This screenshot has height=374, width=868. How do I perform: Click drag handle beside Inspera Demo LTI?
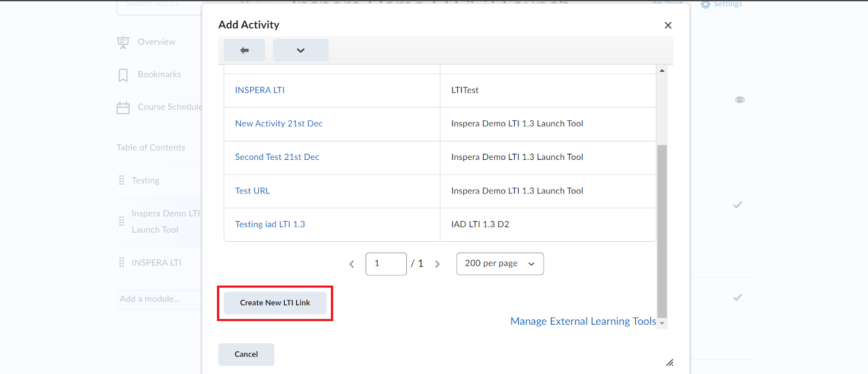122,221
